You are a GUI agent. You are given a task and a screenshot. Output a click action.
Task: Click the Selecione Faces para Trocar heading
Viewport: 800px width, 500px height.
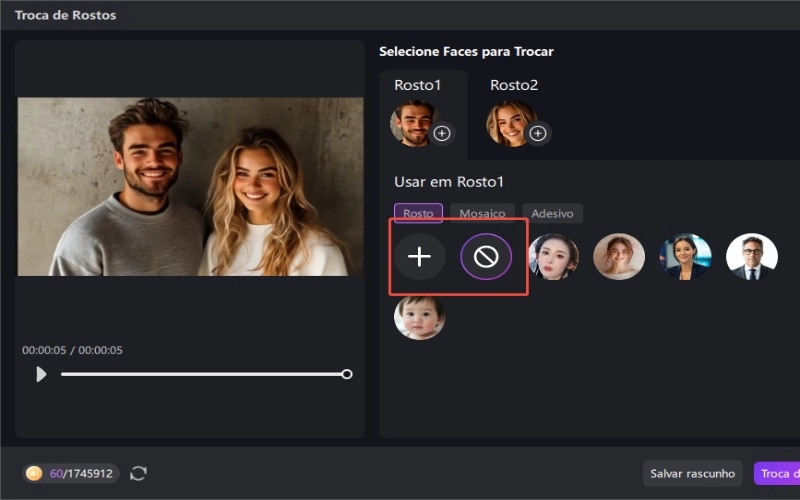click(x=466, y=52)
